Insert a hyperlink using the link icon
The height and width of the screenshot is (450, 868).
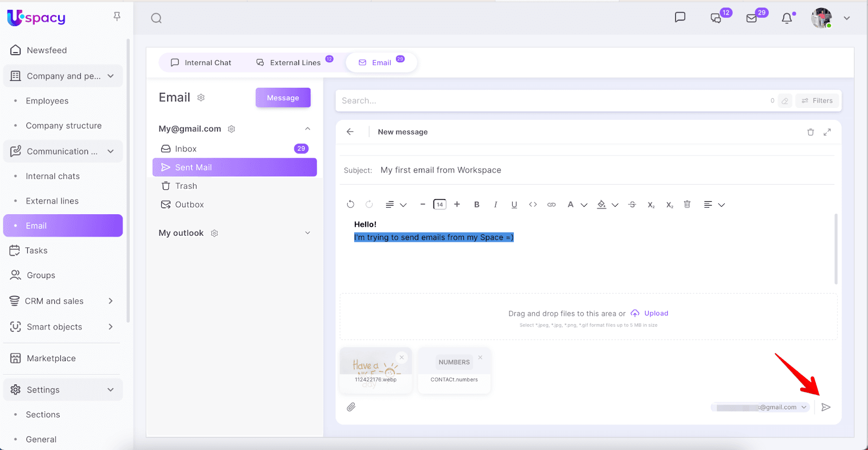tap(551, 204)
